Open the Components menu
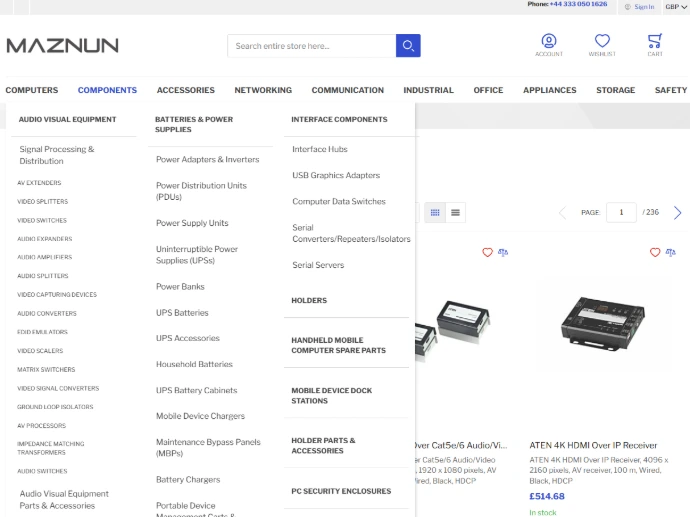Screen dimensions: 690x517 [107, 90]
